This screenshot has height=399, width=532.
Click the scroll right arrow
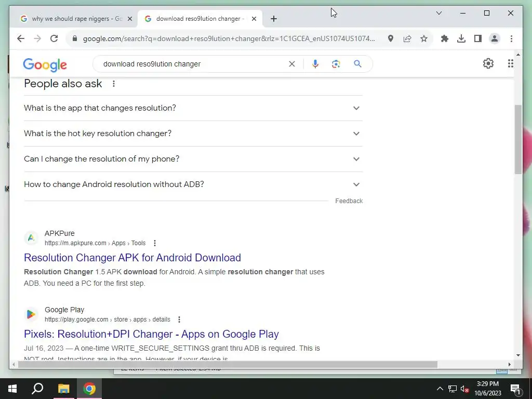(x=509, y=364)
